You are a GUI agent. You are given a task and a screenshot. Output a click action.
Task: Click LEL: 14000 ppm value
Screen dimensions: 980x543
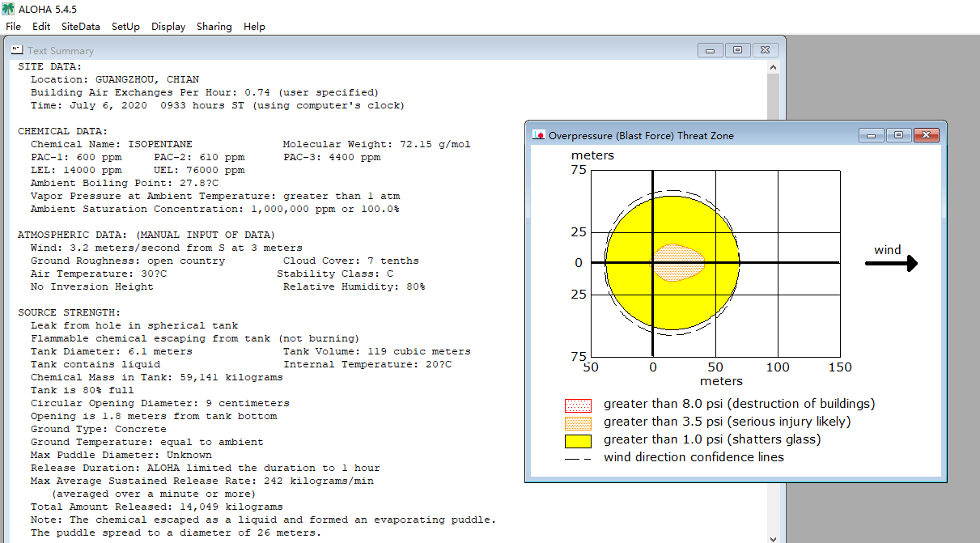[x=76, y=170]
